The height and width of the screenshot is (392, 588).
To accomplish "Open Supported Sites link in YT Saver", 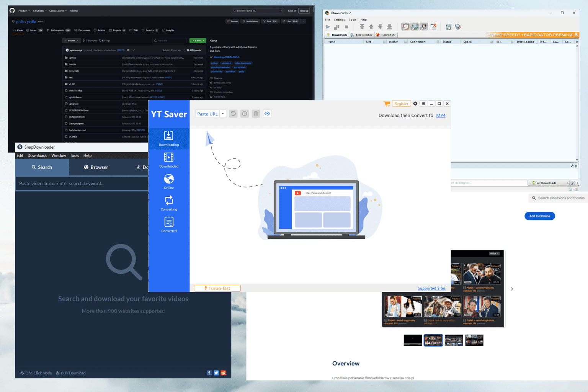I will (x=431, y=288).
